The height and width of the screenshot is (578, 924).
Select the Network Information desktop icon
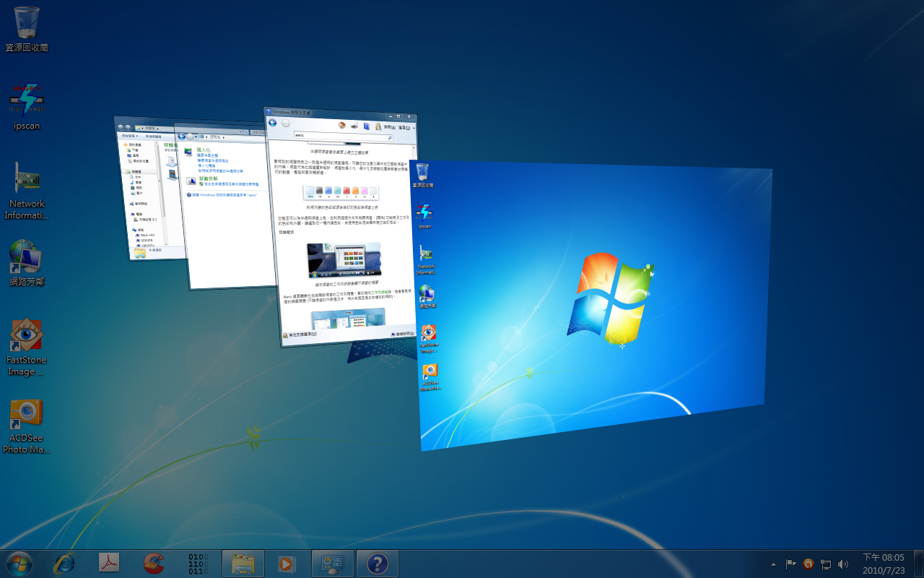click(27, 190)
